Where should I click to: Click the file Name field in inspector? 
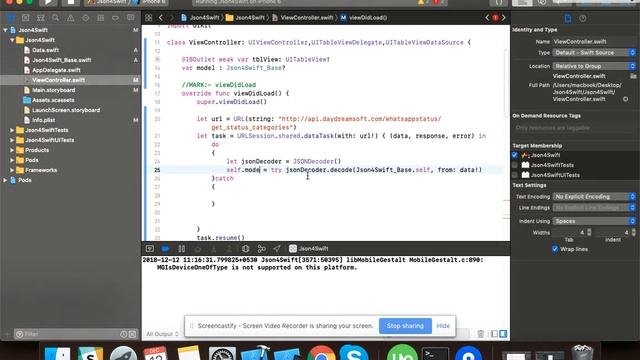coord(594,42)
